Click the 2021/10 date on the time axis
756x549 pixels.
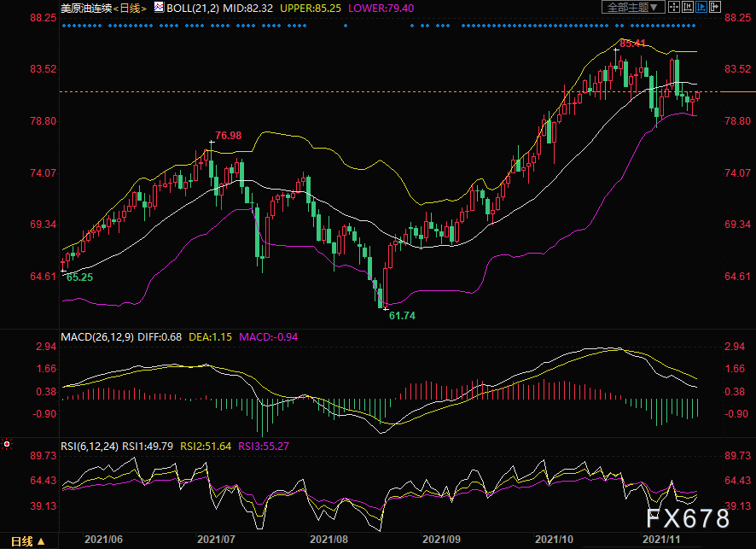[554, 540]
